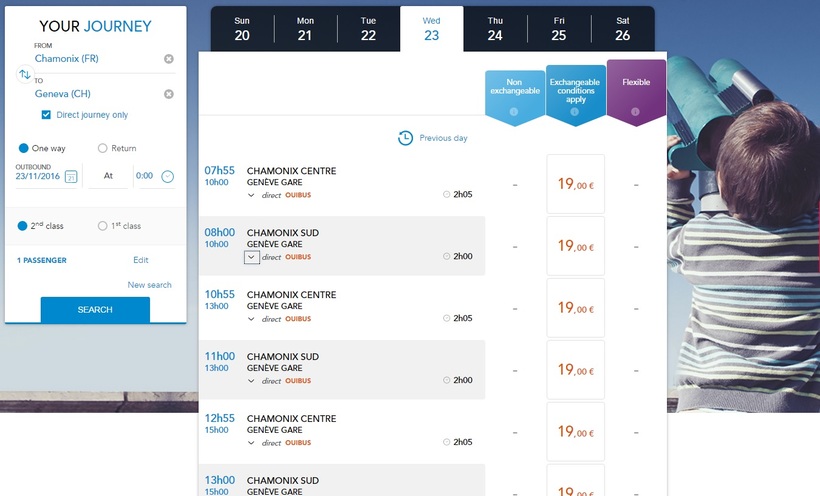Select the Return radio button

102,148
